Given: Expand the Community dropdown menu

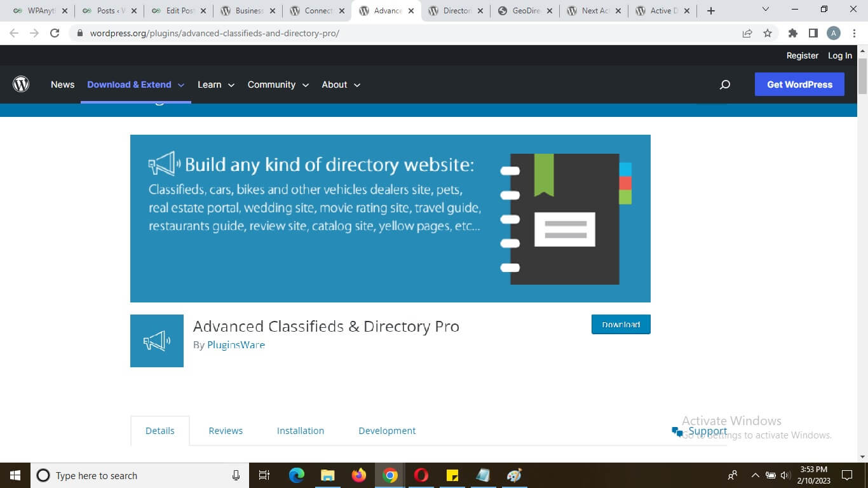Looking at the screenshot, I should point(278,85).
